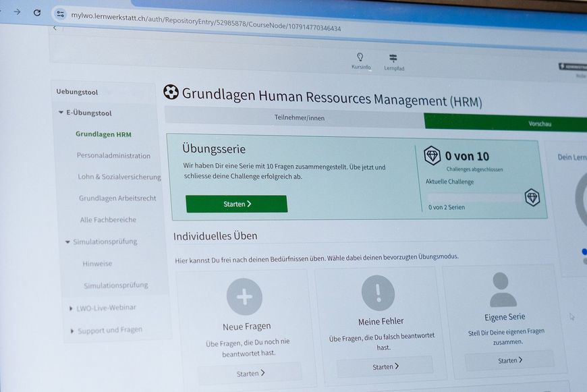Click Starten under Meine Fehler
Viewport: 587px width, 392px height.
point(385,366)
